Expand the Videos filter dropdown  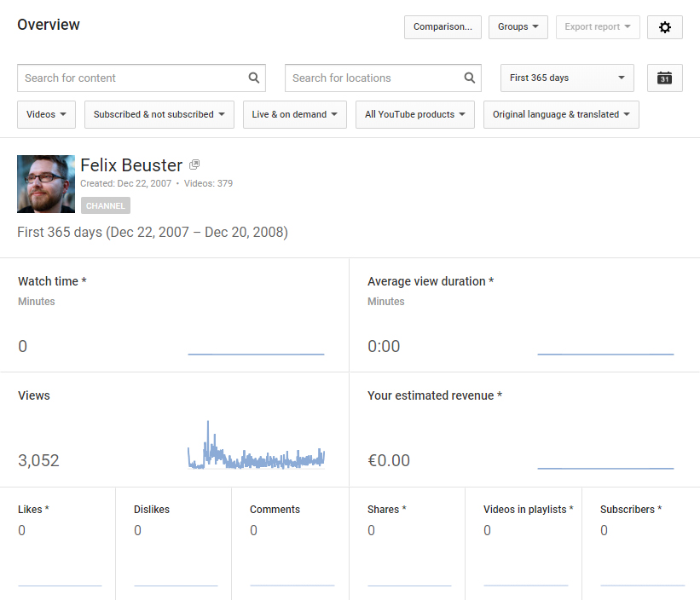tap(46, 114)
